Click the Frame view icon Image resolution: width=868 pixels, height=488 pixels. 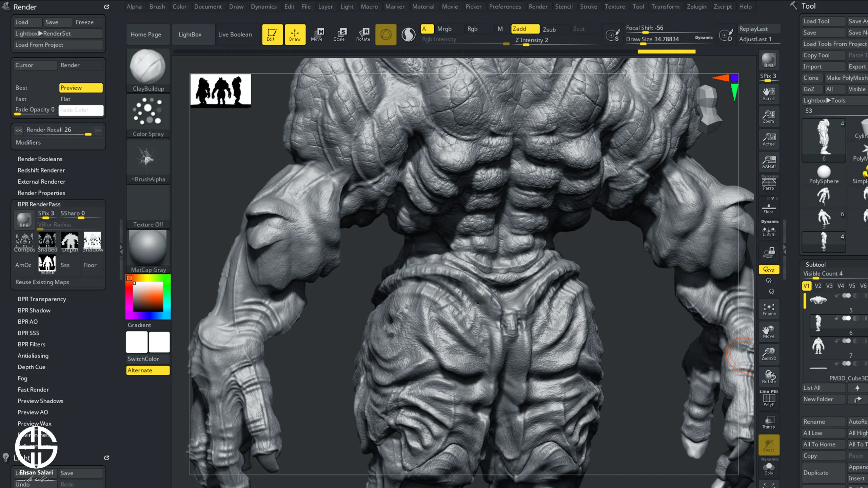pyautogui.click(x=769, y=309)
